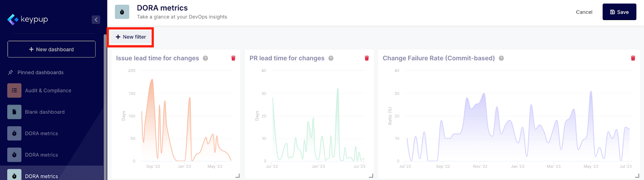
Task: Show help for Change Failure Rate (Commit-based)
Action: (501, 58)
